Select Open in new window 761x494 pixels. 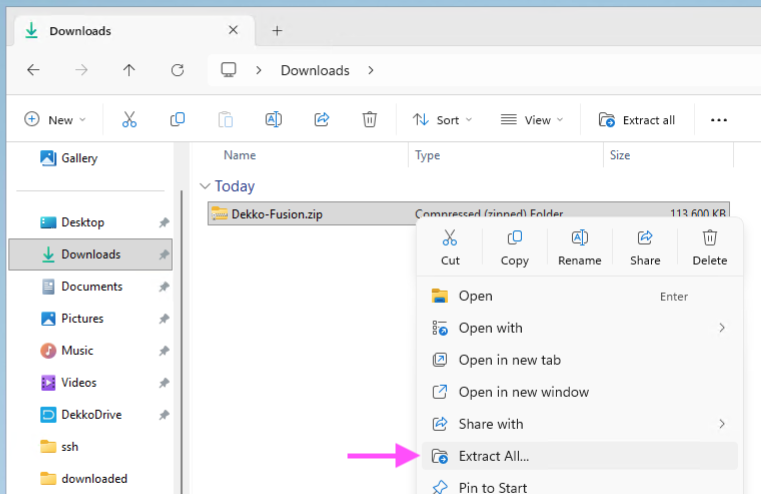coord(579,392)
